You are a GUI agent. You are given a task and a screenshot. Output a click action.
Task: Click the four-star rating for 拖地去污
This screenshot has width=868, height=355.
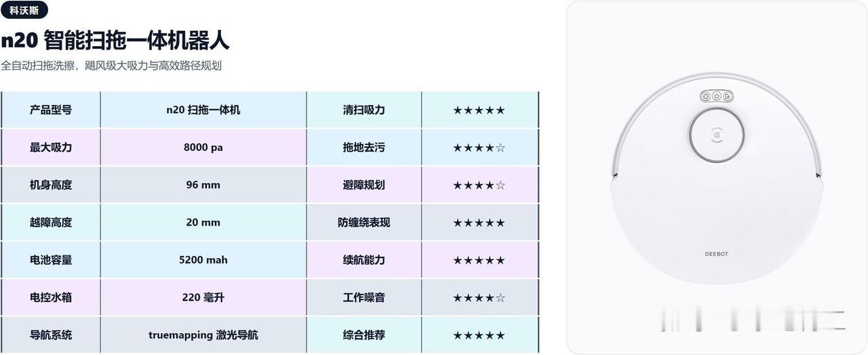pos(479,147)
